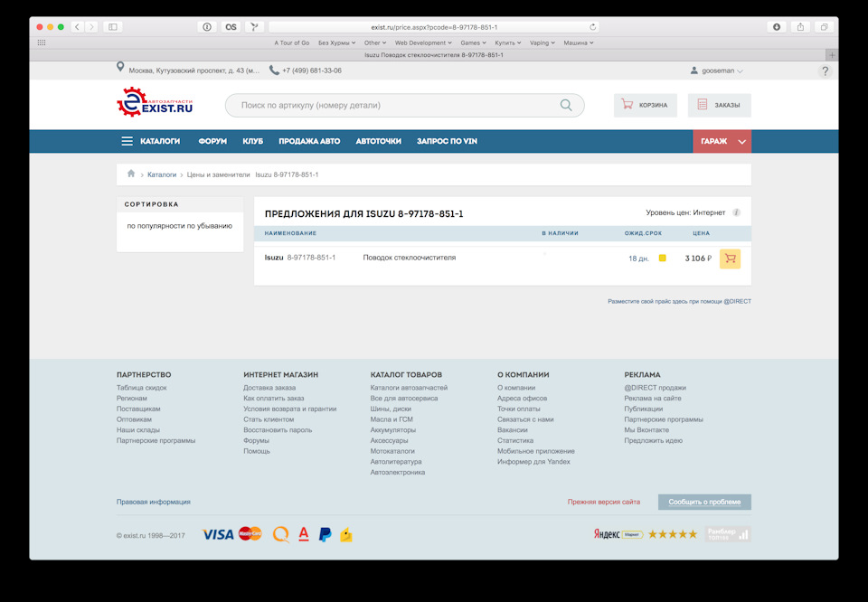Open the Vaping bookmarks folder
Viewport: 868px width, 602px height.
point(542,42)
